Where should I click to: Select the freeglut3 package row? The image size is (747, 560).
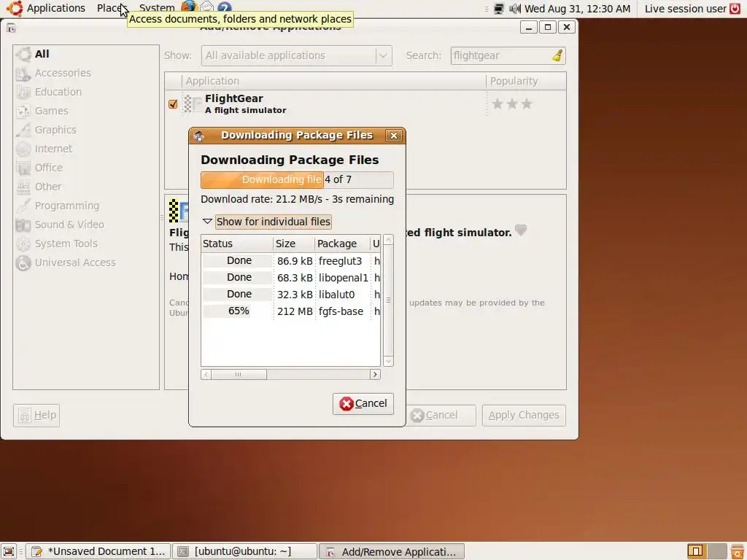pos(290,261)
